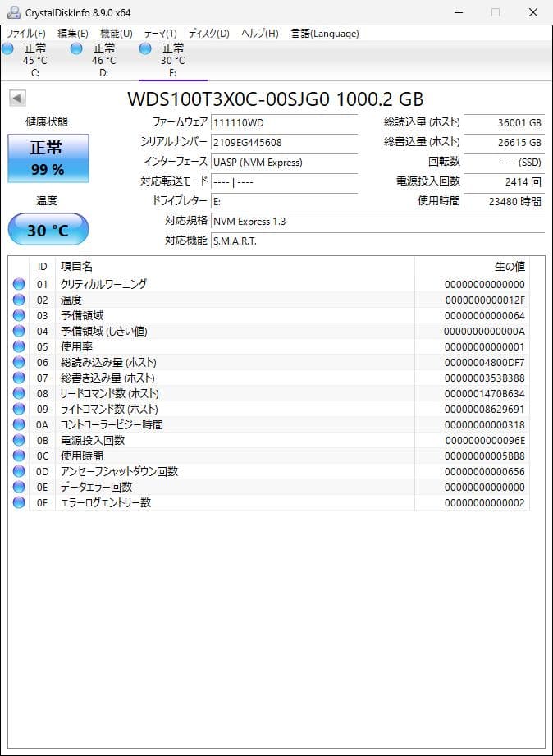Click the 正常 99 % health status button
This screenshot has height=756, width=553.
coord(48,158)
